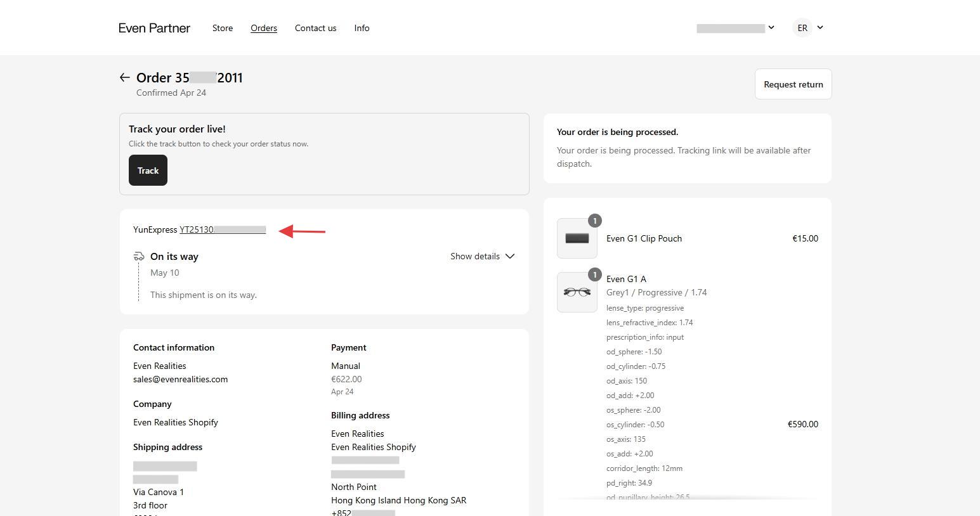Click the Confirmed Apr 24 text
Image resolution: width=980 pixels, height=516 pixels.
click(171, 93)
